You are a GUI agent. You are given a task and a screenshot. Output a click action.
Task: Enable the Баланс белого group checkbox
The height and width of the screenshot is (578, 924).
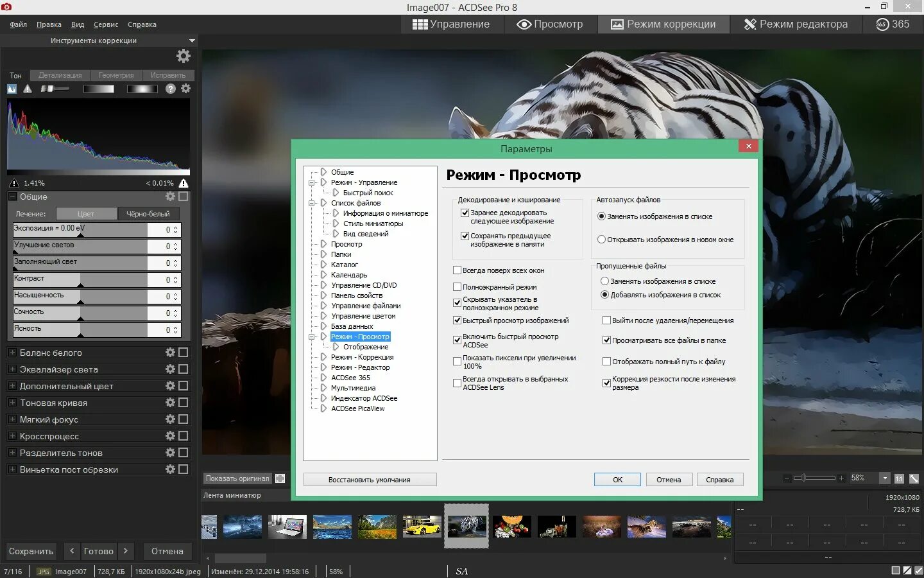(x=183, y=352)
